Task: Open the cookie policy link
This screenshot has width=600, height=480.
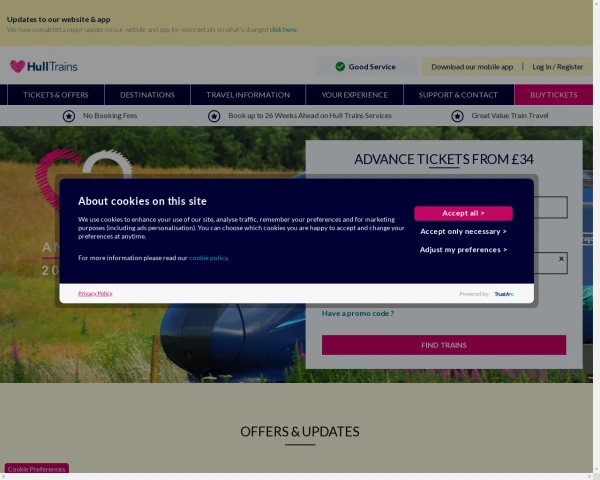Action: (208, 258)
